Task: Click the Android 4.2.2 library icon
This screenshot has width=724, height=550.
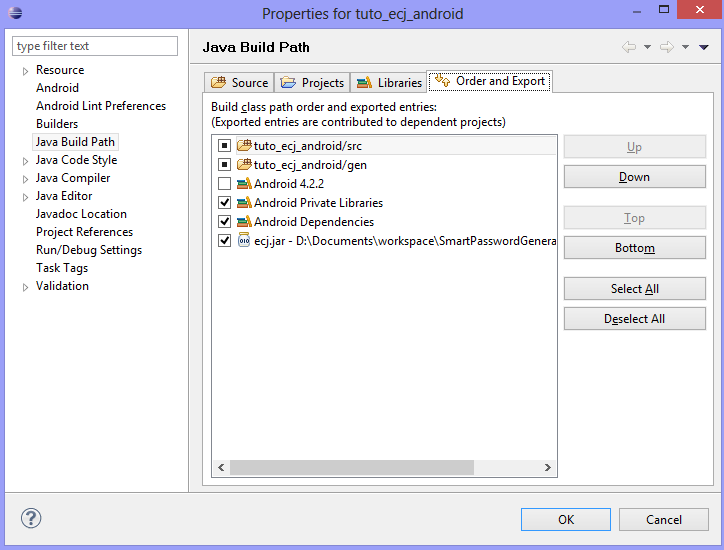Action: 244,184
